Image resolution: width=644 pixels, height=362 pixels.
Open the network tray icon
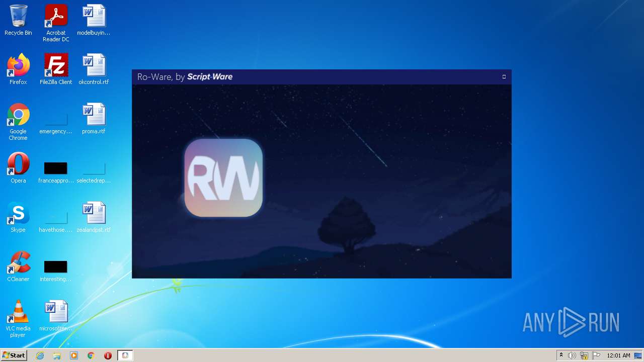tap(584, 355)
